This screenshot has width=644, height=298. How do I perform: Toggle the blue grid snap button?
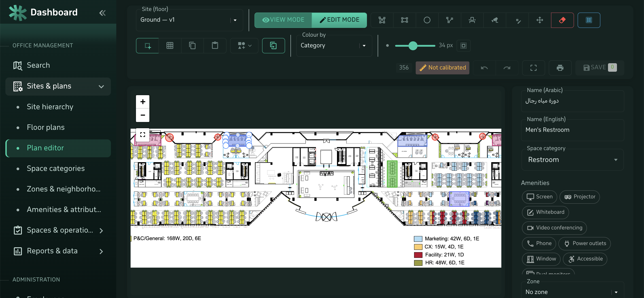click(x=589, y=20)
